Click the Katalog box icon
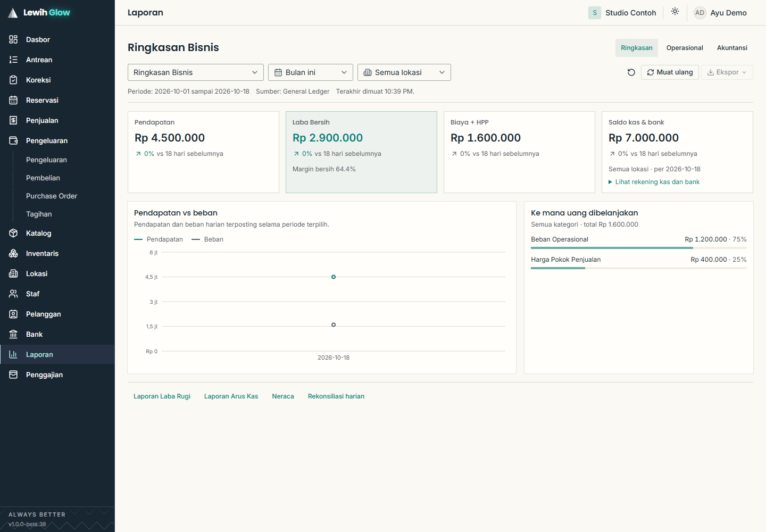 [13, 233]
